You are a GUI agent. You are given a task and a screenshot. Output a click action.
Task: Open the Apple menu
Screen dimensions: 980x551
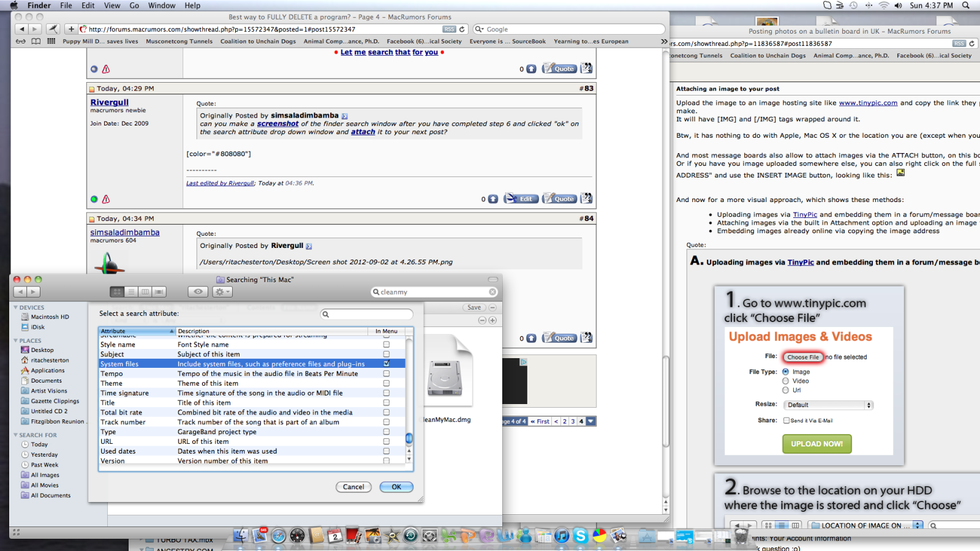tap(14, 6)
